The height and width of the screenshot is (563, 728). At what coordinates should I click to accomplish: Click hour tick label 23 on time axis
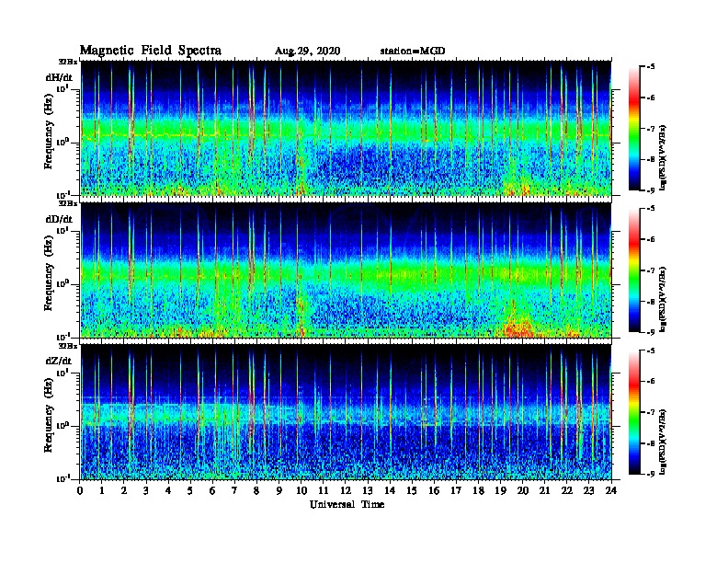pos(588,491)
